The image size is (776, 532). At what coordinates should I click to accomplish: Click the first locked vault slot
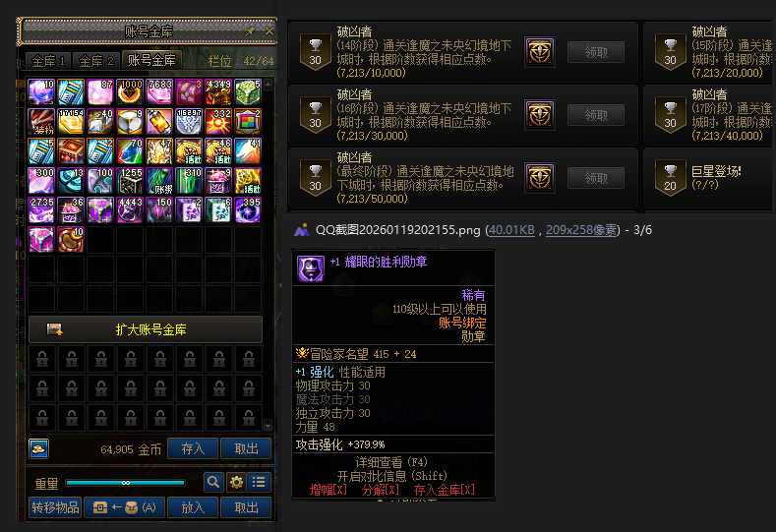42,358
